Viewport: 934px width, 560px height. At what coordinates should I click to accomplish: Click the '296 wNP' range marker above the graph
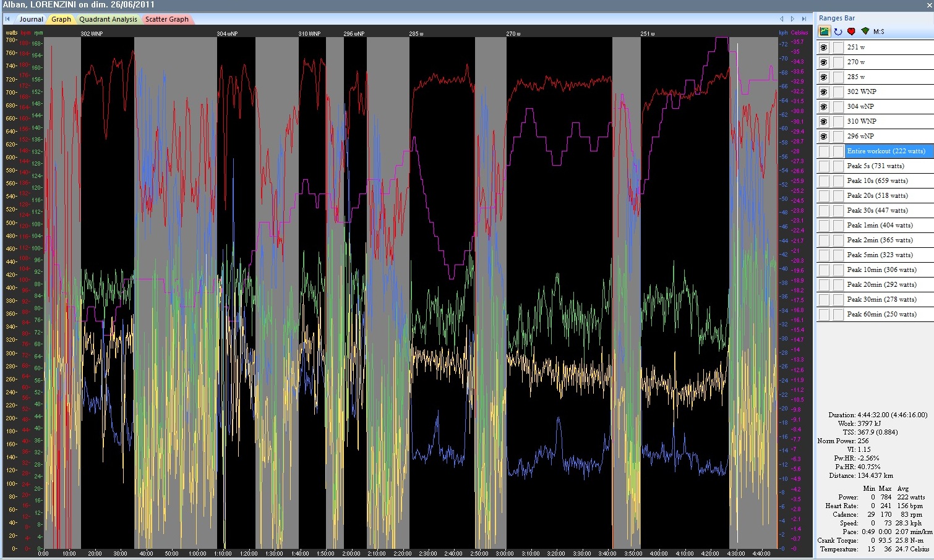[x=354, y=33]
